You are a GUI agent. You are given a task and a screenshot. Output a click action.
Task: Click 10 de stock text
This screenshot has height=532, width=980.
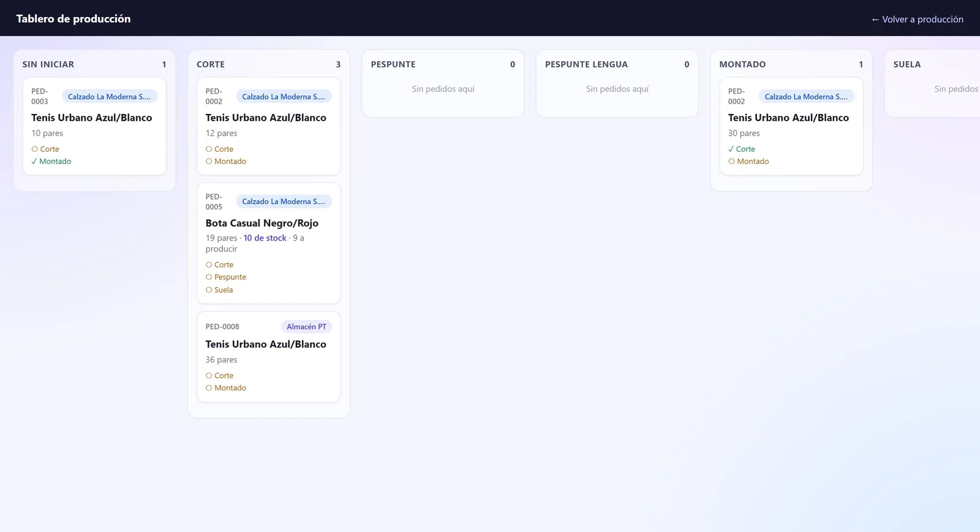(265, 238)
